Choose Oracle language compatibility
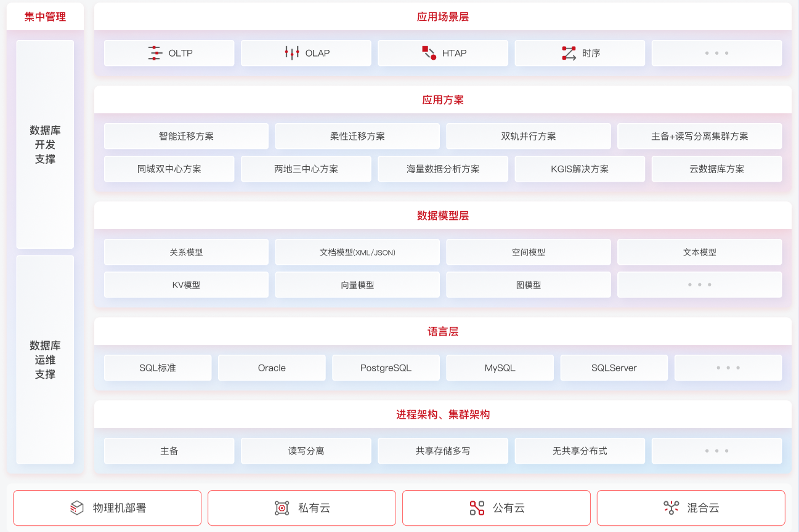This screenshot has height=532, width=799. pos(272,368)
